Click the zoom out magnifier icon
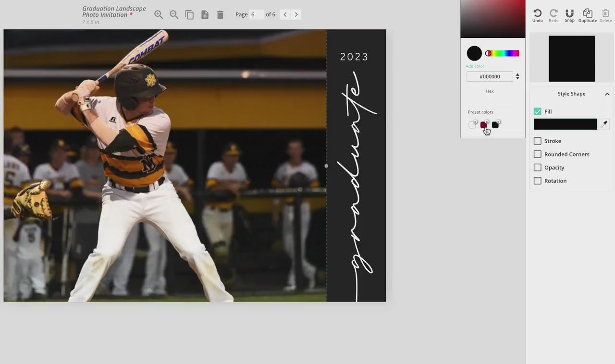615x364 pixels. coord(174,14)
